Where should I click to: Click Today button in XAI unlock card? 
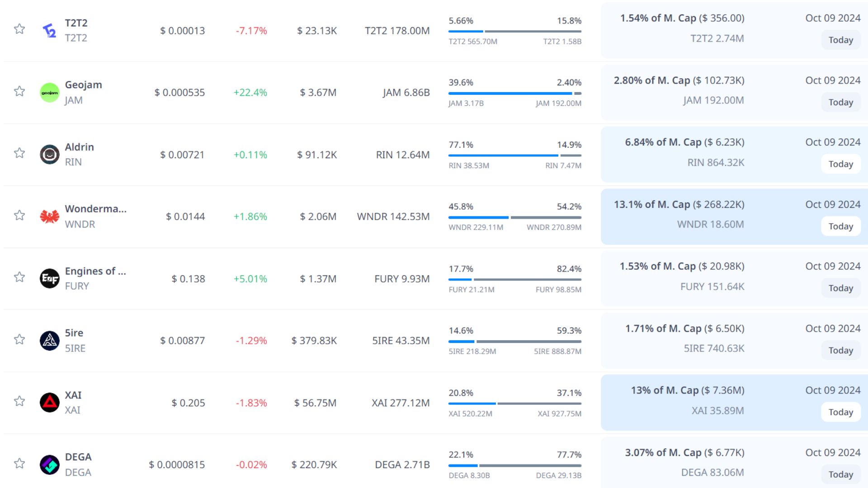tap(840, 412)
